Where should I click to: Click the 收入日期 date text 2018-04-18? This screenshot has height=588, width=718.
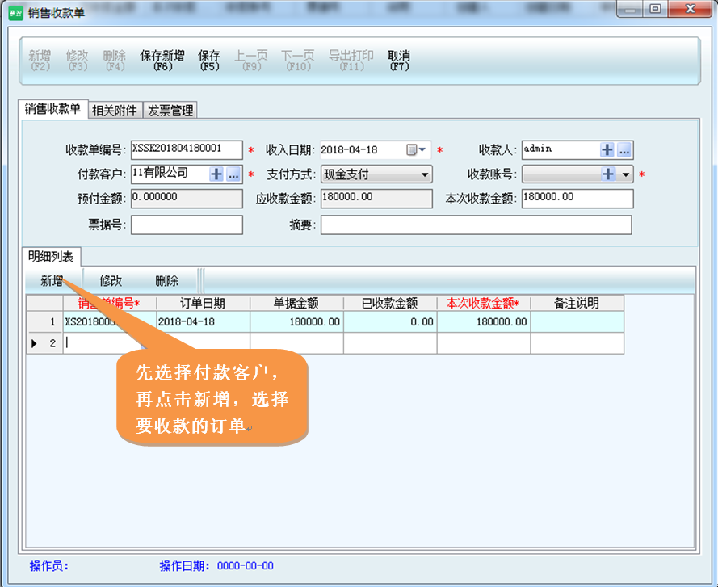point(350,149)
